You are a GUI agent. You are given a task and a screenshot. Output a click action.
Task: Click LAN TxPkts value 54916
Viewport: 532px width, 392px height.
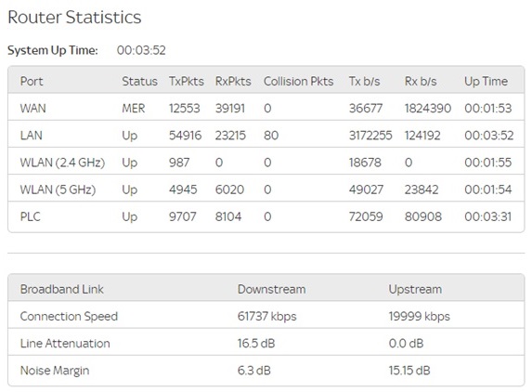(x=186, y=136)
